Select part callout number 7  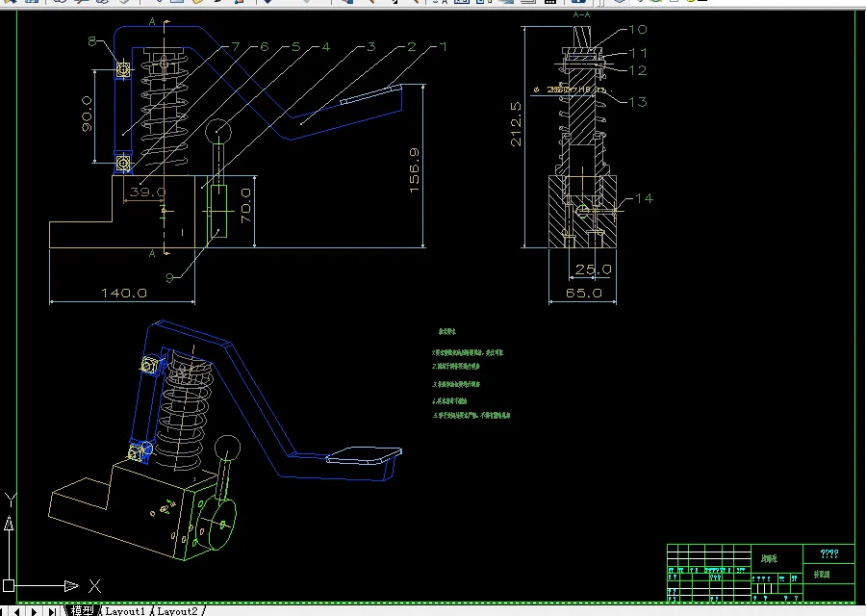(x=236, y=46)
